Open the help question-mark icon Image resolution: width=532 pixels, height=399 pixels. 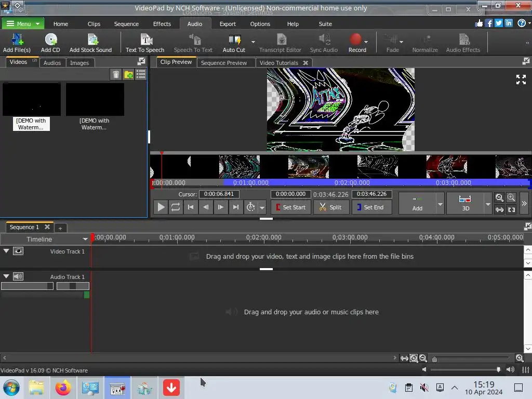click(x=522, y=23)
